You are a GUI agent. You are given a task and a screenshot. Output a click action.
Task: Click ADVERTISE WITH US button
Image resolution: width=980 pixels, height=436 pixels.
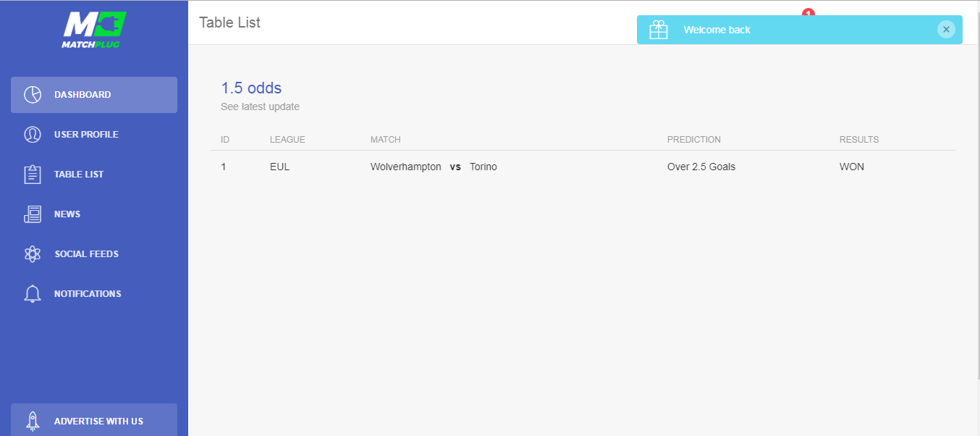pos(94,420)
